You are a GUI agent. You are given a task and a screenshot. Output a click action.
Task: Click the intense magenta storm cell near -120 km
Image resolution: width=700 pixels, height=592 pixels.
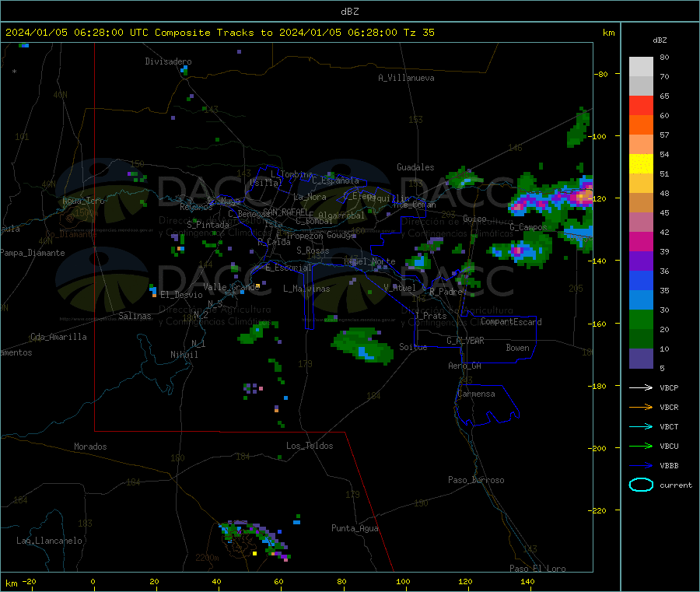[583, 197]
